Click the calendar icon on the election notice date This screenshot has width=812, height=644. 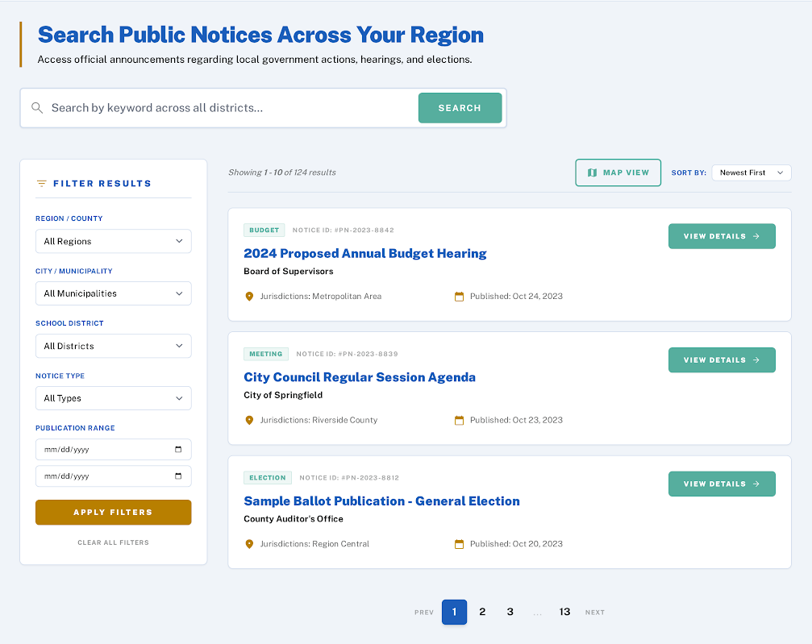point(459,543)
